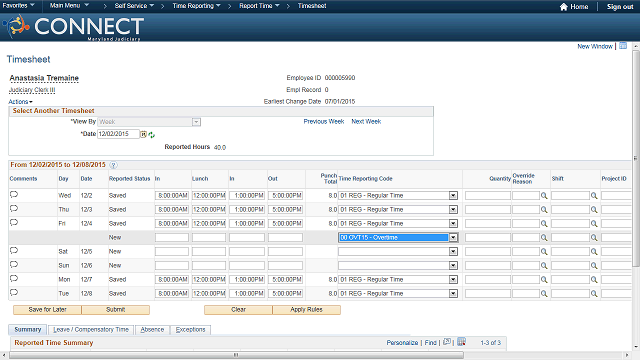Open the Favorites menu
Image resolution: width=640 pixels, height=360 pixels.
point(19,6)
